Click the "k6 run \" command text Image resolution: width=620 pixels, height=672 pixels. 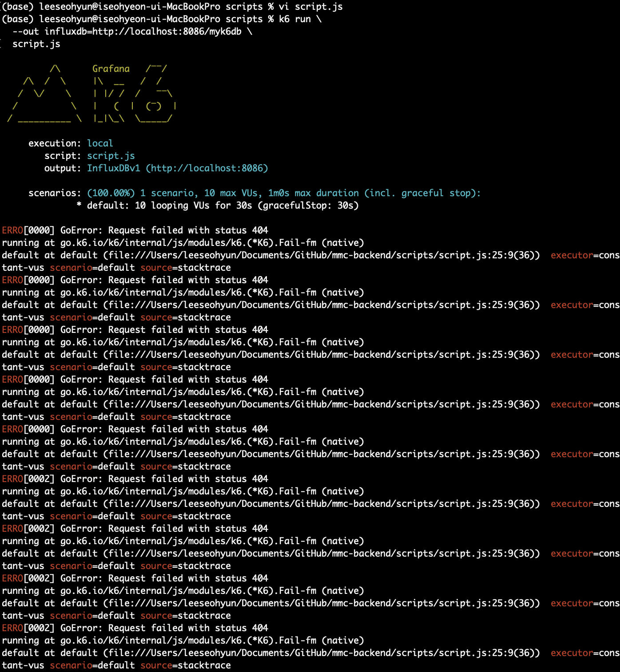300,19
